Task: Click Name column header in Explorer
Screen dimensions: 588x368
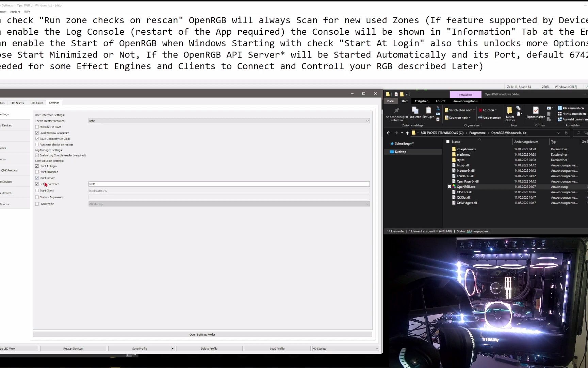Action: coord(456,142)
